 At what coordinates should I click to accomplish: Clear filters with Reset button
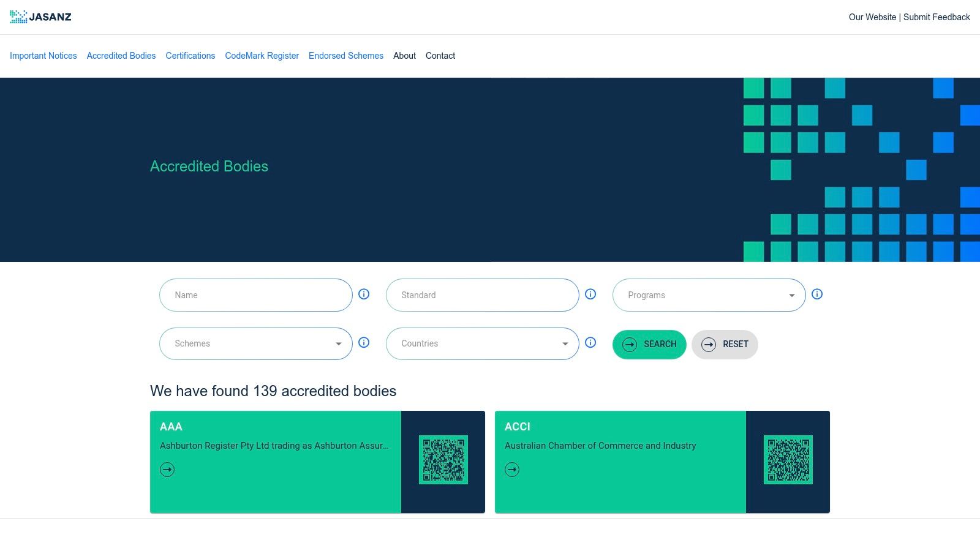[x=725, y=344]
